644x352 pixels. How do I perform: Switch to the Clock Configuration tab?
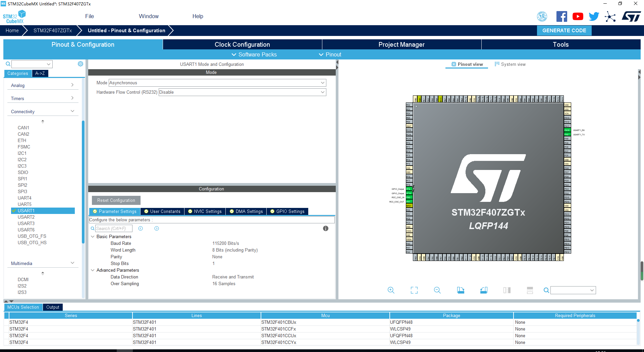[242, 44]
